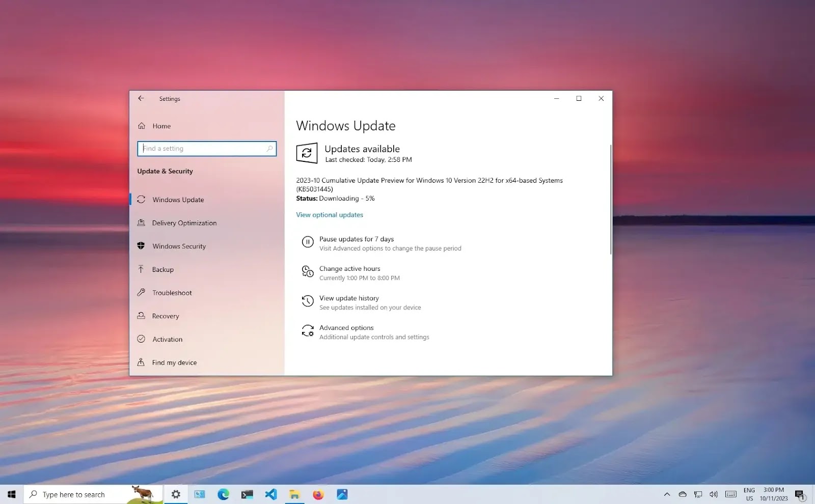815x504 pixels.
Task: Click the volume speaker tray icon
Action: click(x=714, y=494)
